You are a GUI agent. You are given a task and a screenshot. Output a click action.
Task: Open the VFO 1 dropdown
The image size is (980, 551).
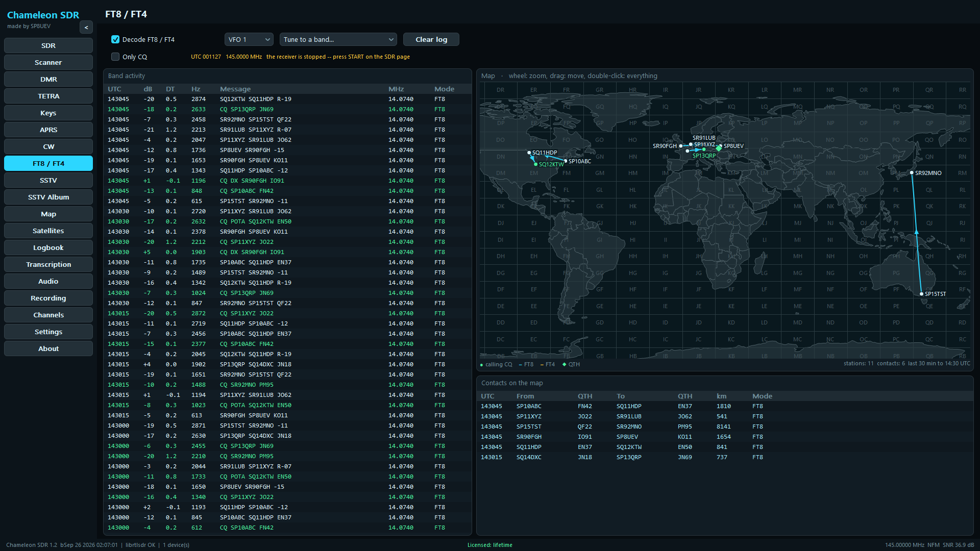pos(249,39)
